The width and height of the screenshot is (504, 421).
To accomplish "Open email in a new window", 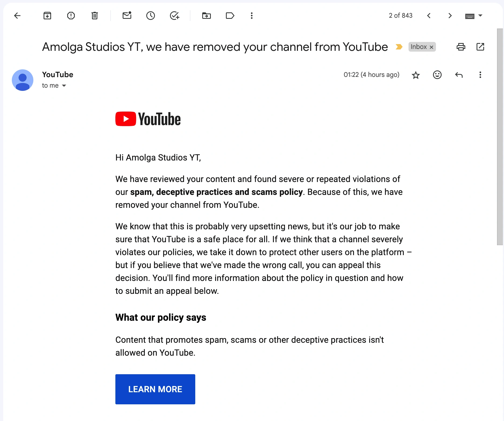I will pyautogui.click(x=480, y=47).
